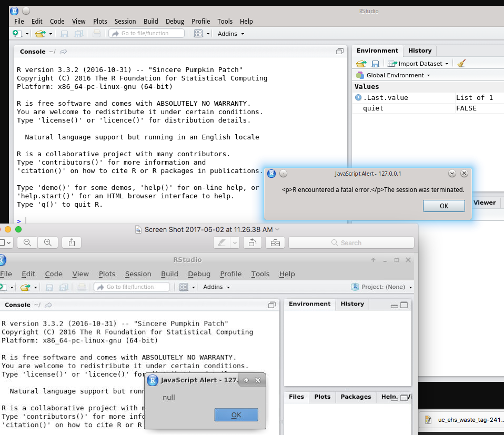Click the Search field in Preview

(x=351, y=242)
